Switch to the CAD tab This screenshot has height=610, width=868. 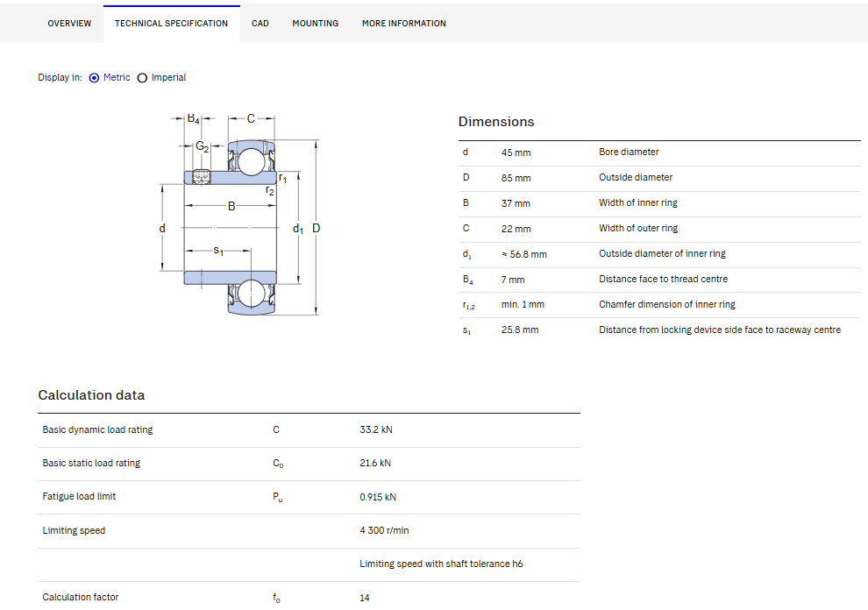260,24
